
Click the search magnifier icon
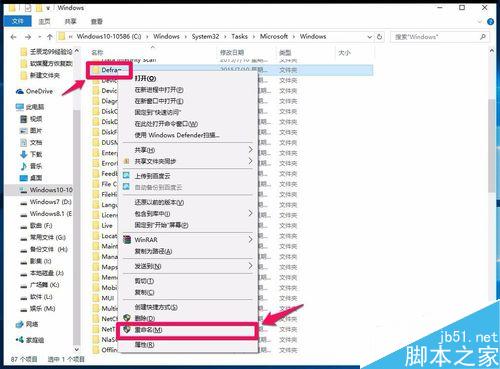482,37
